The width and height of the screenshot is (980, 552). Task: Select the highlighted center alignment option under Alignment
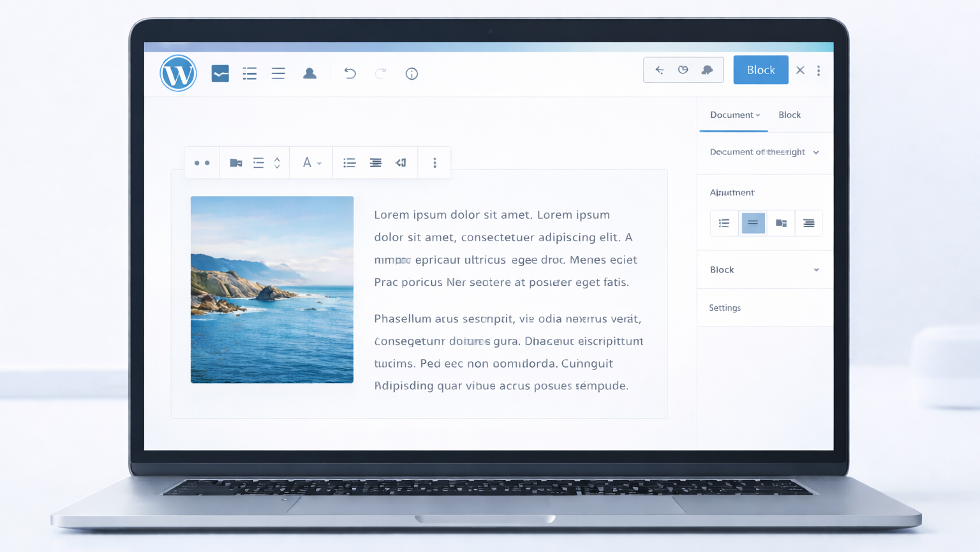(x=753, y=223)
